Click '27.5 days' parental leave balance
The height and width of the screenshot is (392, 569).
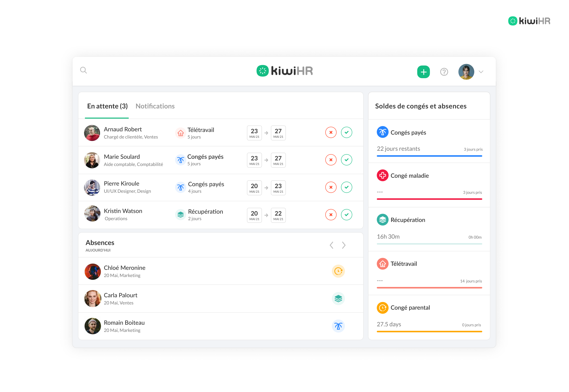389,324
